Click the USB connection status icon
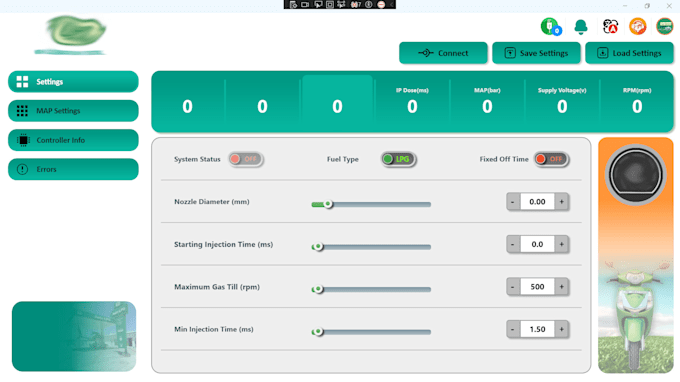This screenshot has width=680, height=382. [551, 27]
